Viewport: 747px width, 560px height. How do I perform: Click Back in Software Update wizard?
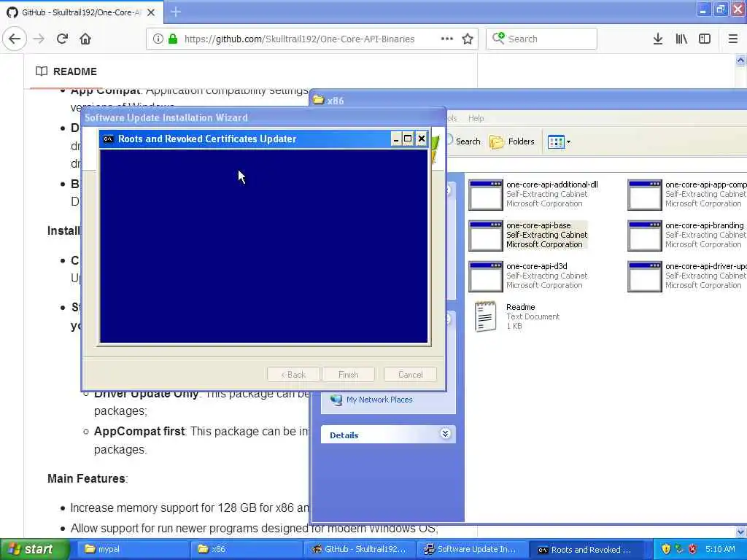coord(293,375)
